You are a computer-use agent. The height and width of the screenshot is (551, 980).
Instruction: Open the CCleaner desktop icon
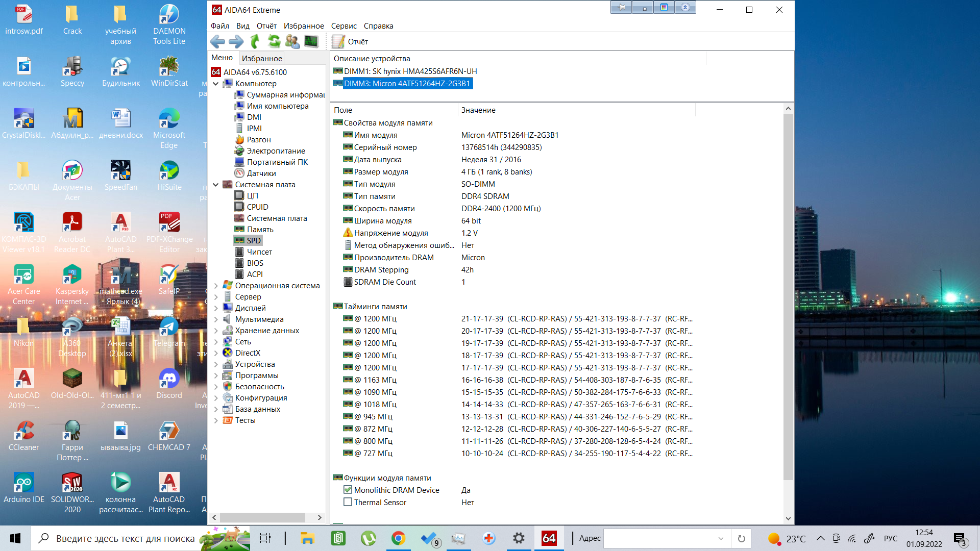23,436
